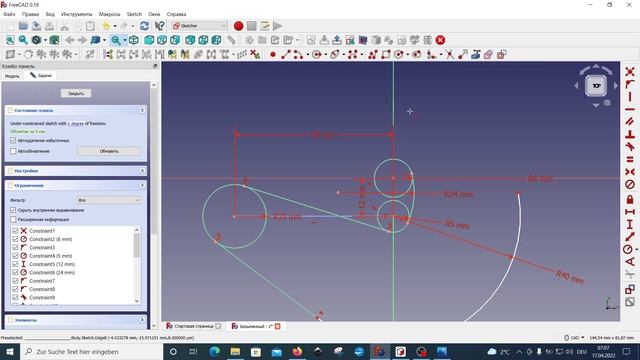Apply the Symmetric constraint tool

click(630, 172)
